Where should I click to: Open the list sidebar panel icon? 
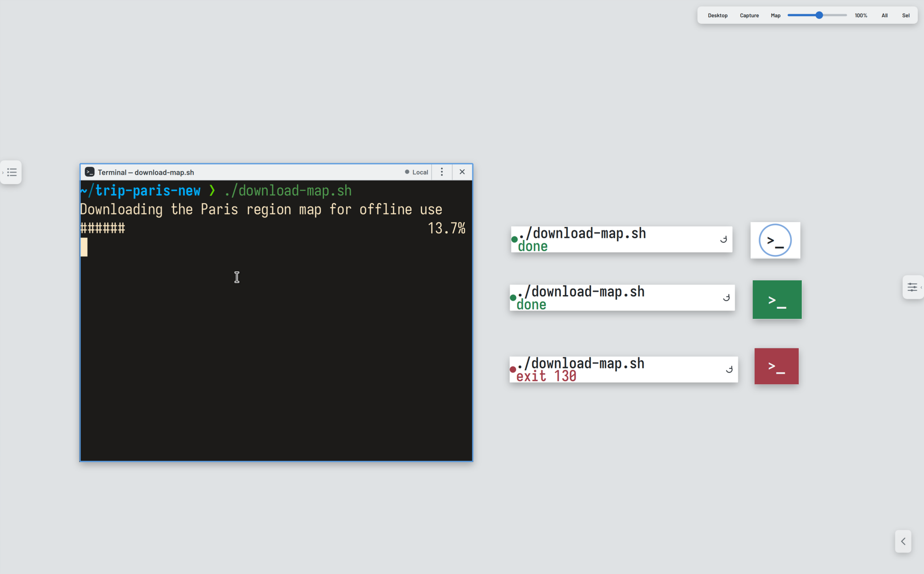[x=12, y=172]
